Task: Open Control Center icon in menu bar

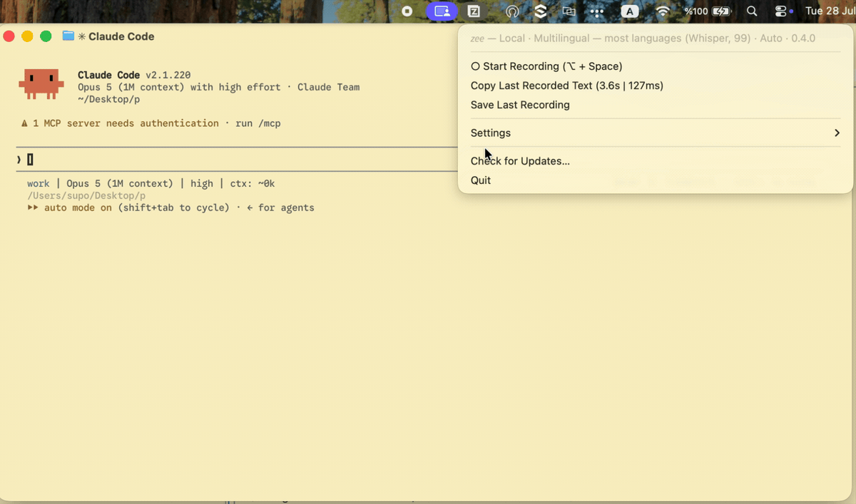Action: [x=783, y=11]
